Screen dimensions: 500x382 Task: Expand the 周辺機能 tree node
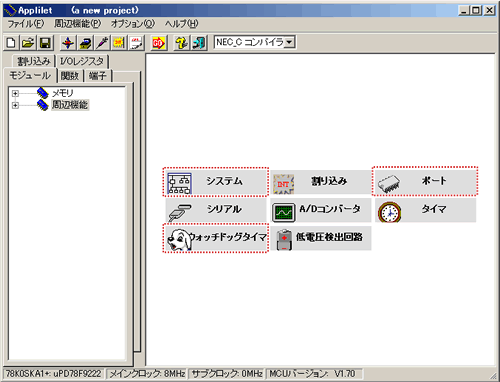pyautogui.click(x=15, y=105)
